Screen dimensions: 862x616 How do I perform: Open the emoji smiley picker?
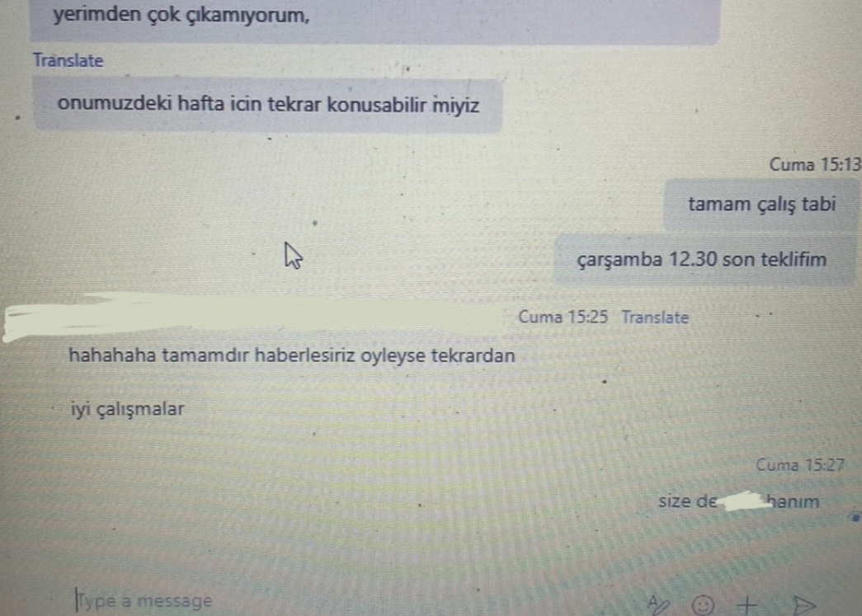[703, 605]
